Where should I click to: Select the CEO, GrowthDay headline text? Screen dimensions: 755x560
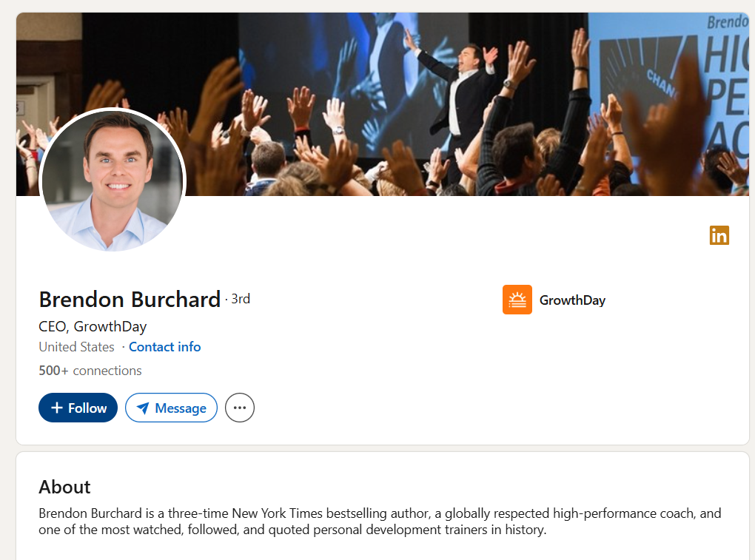(x=93, y=327)
